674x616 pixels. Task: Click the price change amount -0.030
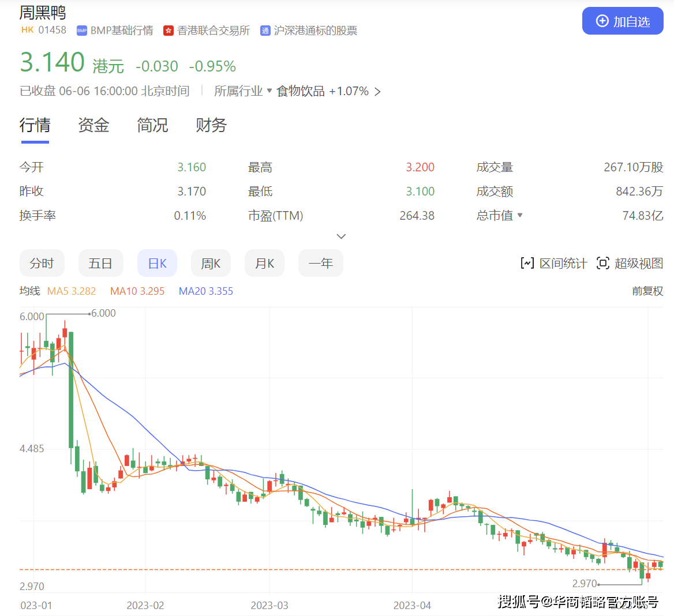tap(156, 66)
